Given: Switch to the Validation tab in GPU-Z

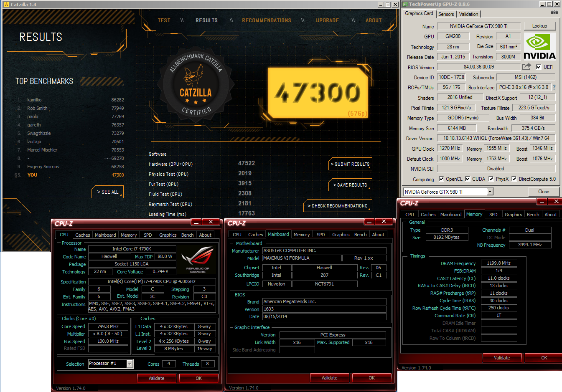Looking at the screenshot, I should pos(469,14).
